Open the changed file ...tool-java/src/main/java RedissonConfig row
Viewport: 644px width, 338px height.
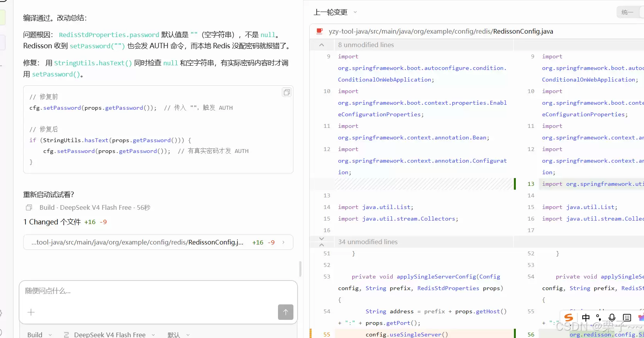click(158, 242)
